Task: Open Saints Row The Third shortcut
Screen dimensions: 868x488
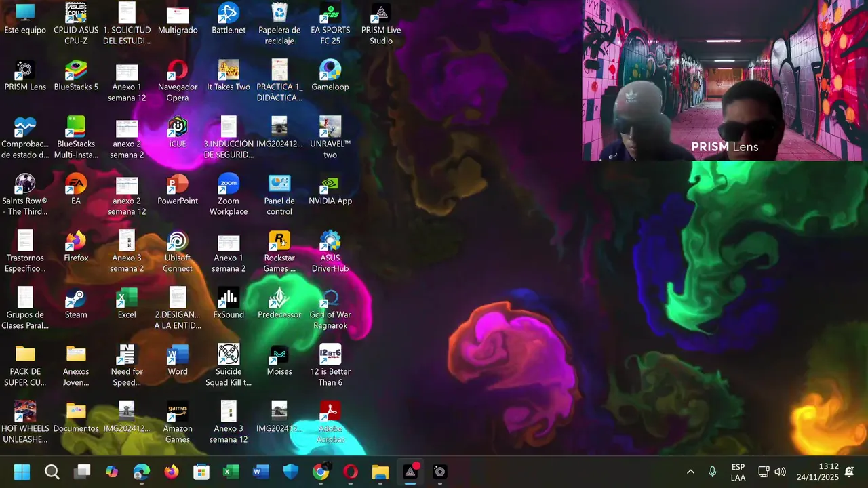Action: click(25, 195)
